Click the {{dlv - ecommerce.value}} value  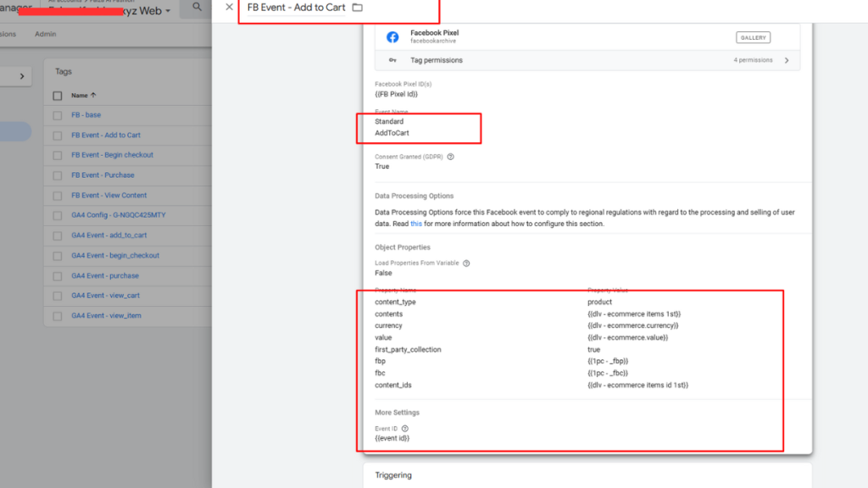point(628,337)
